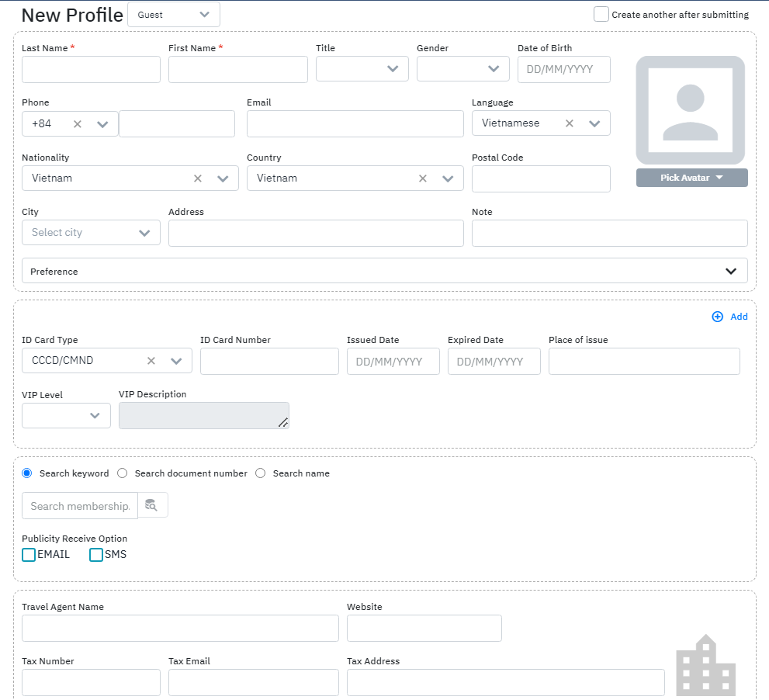The width and height of the screenshot is (769, 700).
Task: Open the VIP Level dropdown
Action: coord(66,416)
